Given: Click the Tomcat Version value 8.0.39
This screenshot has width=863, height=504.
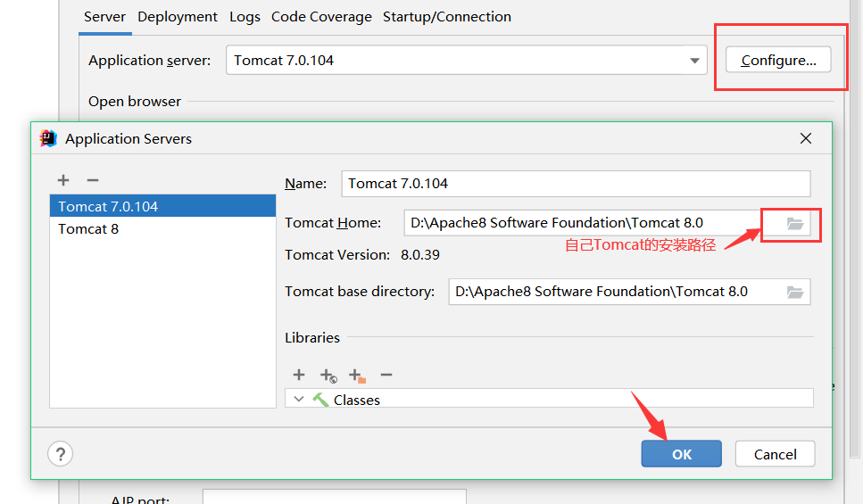Looking at the screenshot, I should click(420, 255).
